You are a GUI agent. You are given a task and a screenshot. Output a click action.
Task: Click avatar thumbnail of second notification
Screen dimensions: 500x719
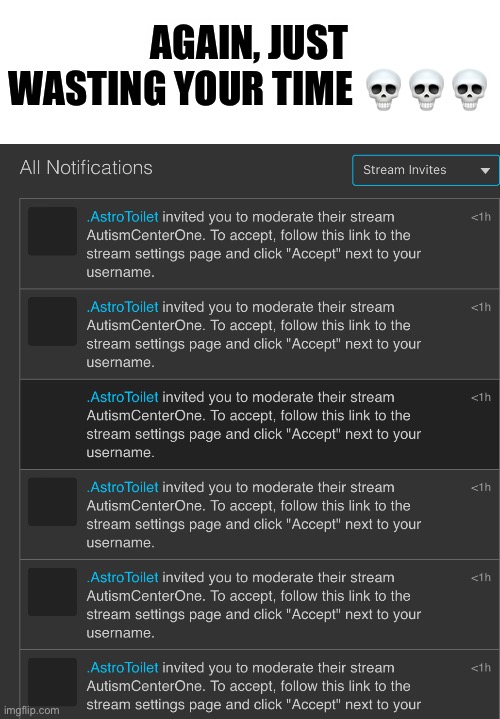(52, 321)
